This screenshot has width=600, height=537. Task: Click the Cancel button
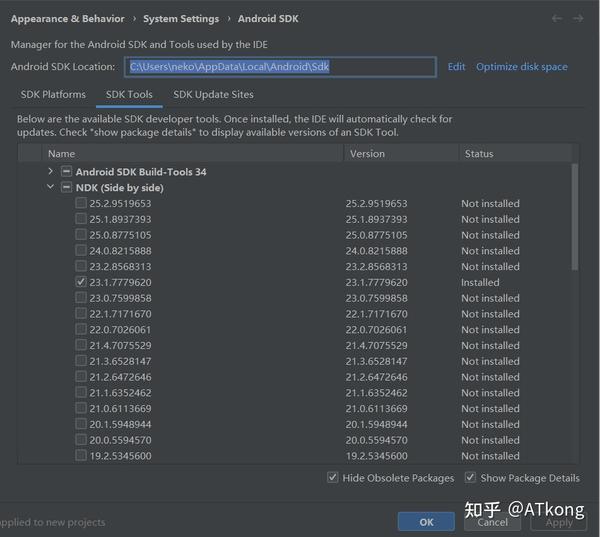[492, 522]
